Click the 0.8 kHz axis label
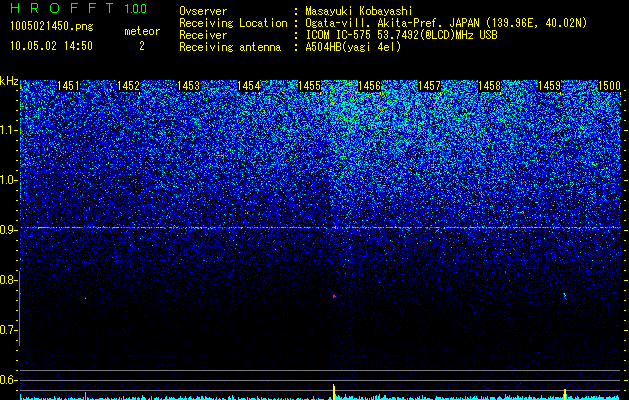 [x=8, y=280]
